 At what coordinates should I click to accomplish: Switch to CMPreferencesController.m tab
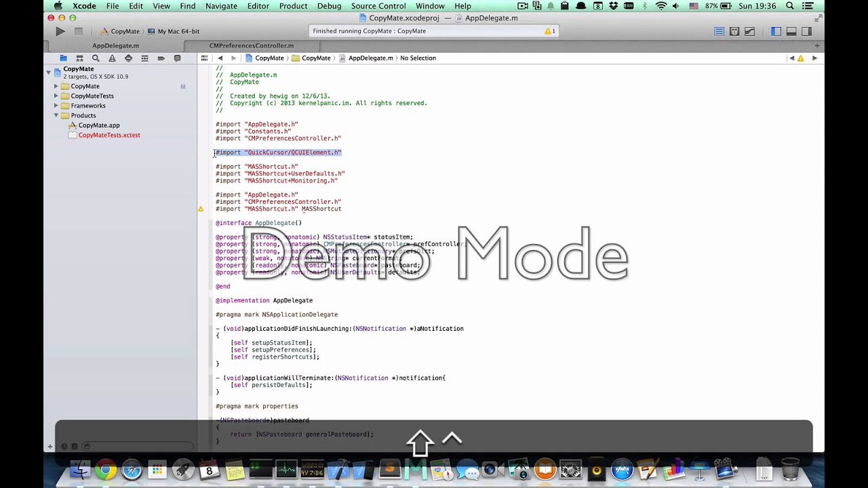(x=252, y=45)
